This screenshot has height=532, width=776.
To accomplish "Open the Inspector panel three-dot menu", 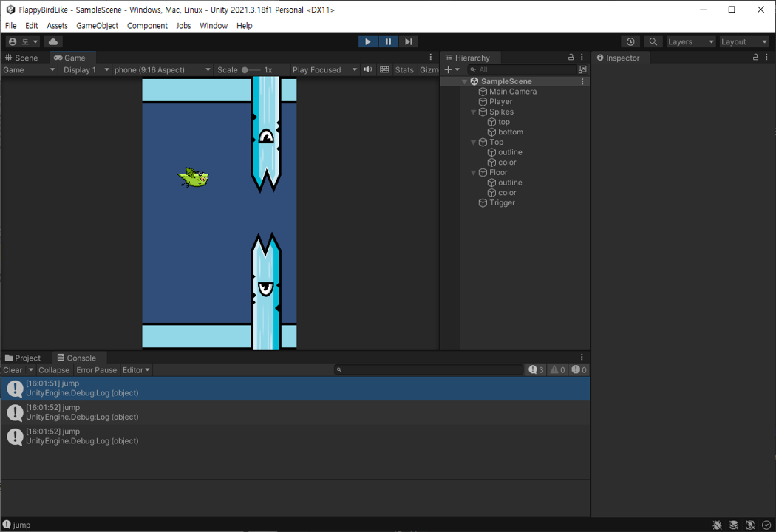I will pos(766,58).
